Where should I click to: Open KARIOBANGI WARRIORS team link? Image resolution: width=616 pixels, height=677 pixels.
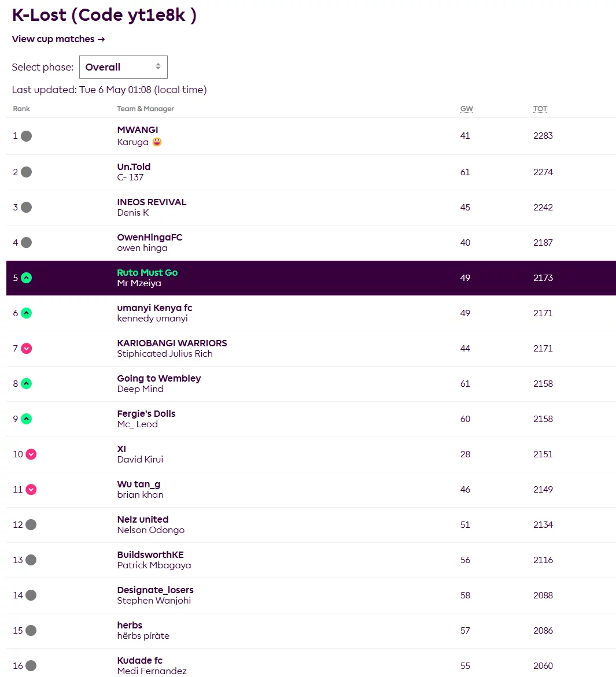coord(172,343)
